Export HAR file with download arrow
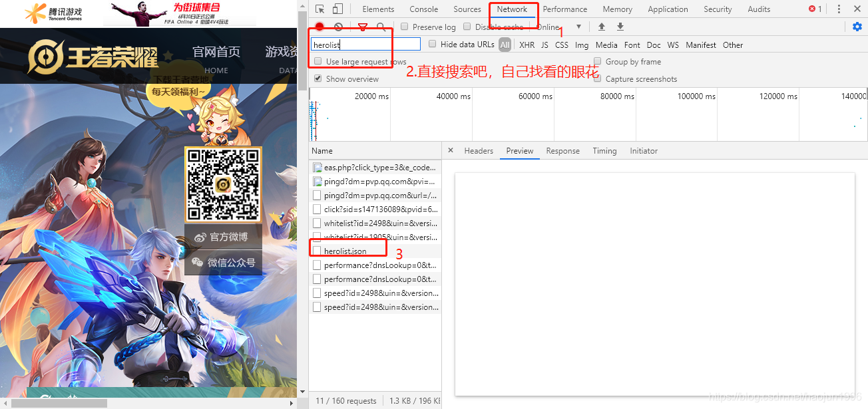 point(620,27)
